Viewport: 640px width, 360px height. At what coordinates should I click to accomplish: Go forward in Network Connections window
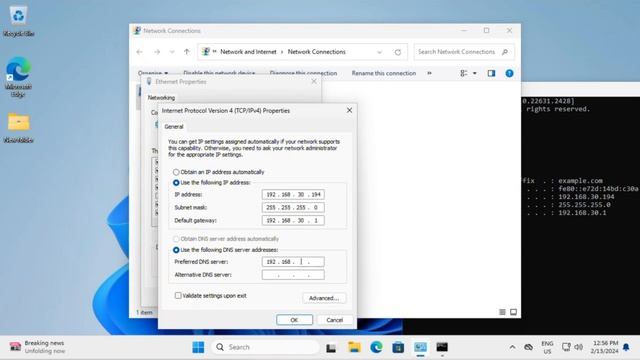click(157, 52)
